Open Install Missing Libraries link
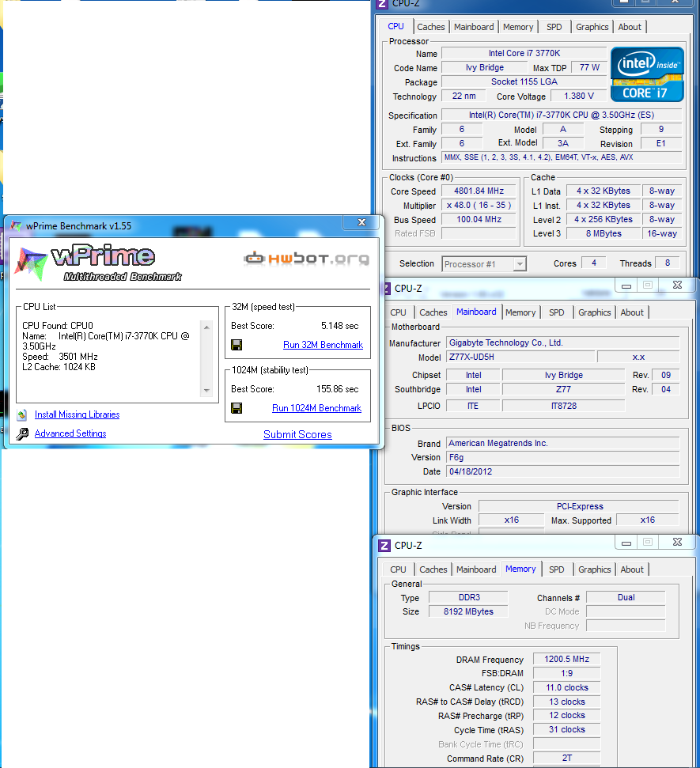 coord(77,414)
